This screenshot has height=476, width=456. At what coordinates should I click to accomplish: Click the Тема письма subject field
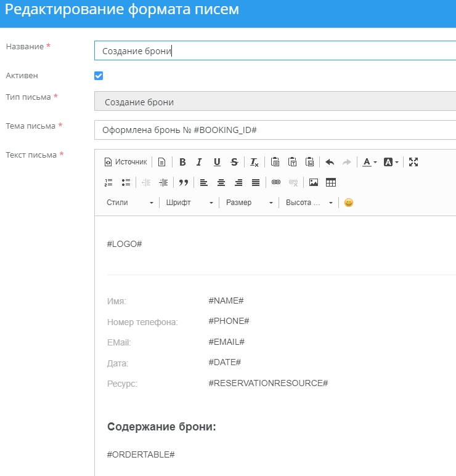(x=275, y=130)
